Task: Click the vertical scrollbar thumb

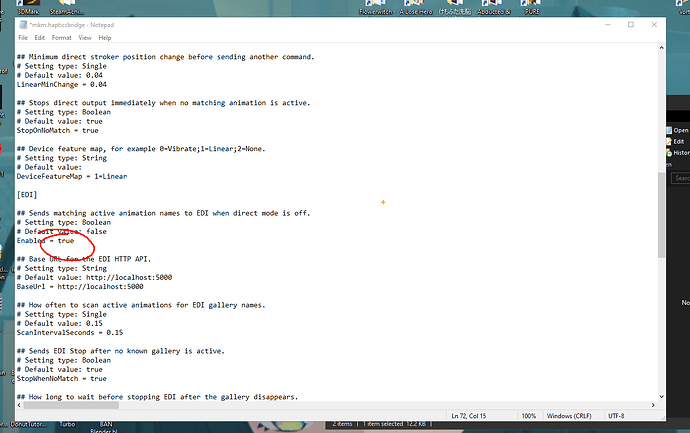Action: pos(661,215)
